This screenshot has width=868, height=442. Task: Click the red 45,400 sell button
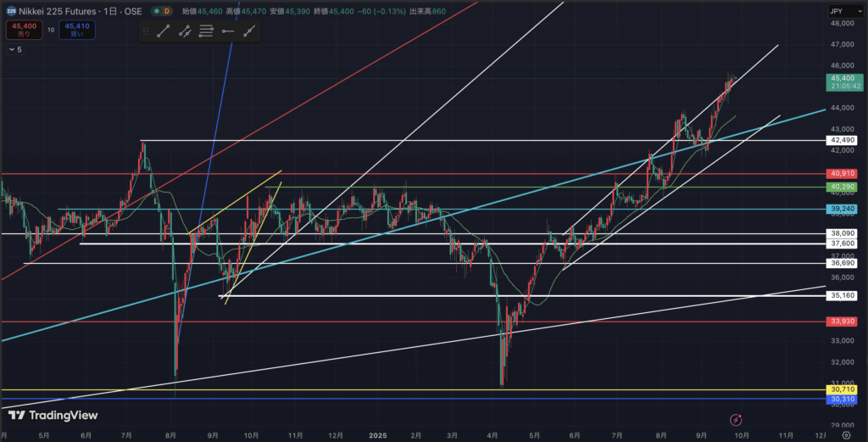pos(23,31)
